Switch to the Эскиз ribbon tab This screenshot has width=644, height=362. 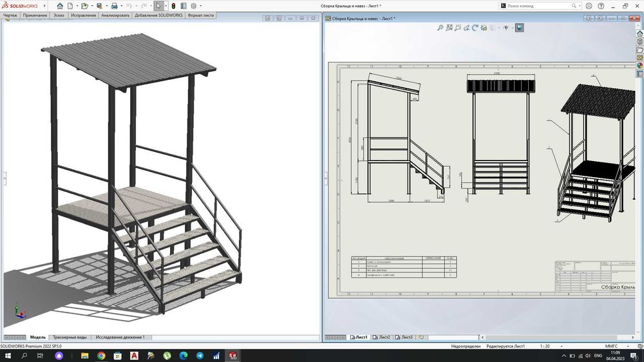58,15
